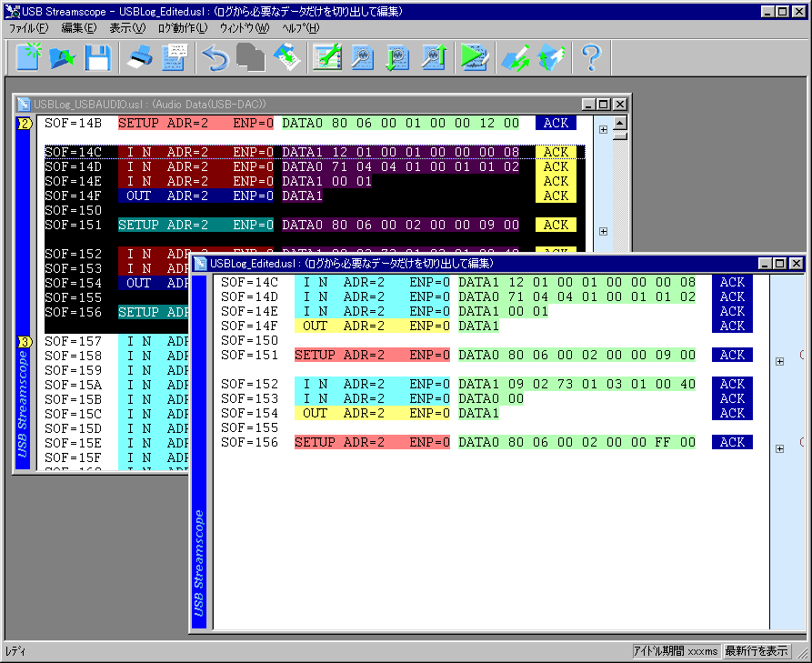The image size is (812, 663).
Task: Search the log with the magnifier icon
Action: (x=363, y=57)
